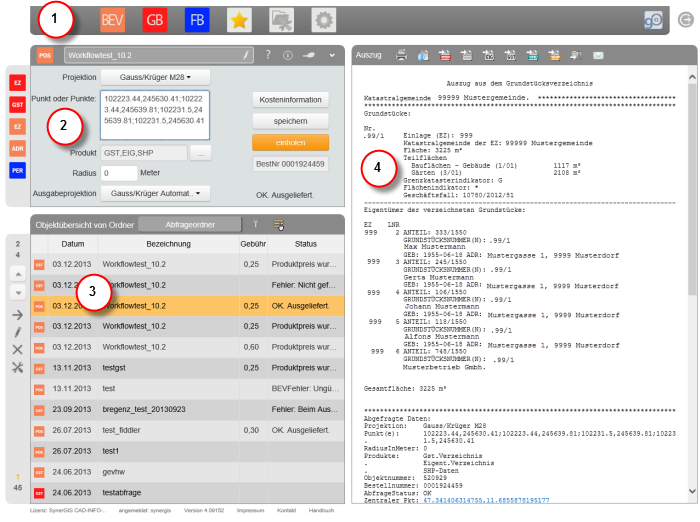
Task: Open the folder tools icon
Action: (281, 20)
